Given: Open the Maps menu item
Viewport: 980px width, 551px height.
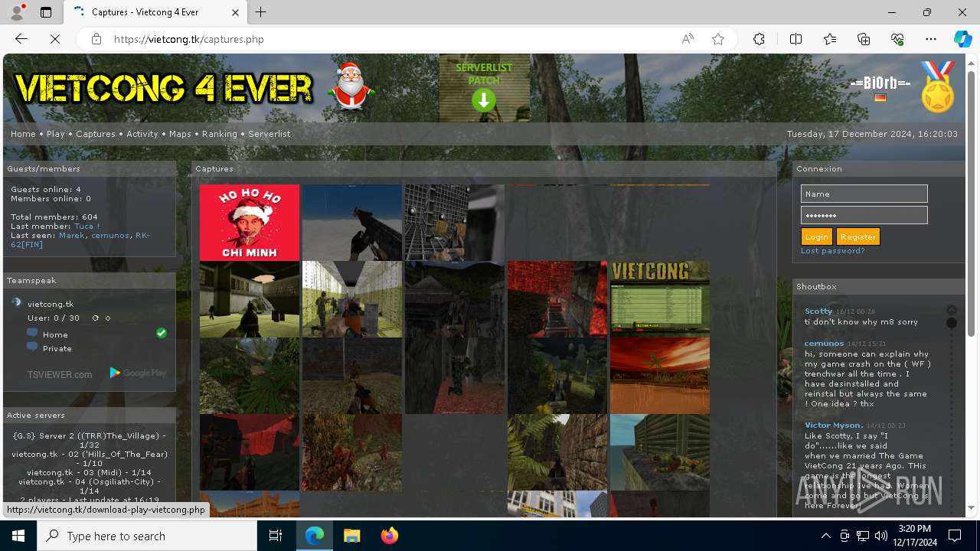Looking at the screenshot, I should [180, 134].
